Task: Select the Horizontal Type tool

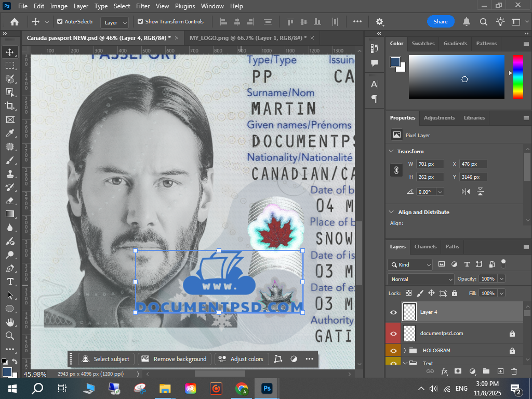Action: click(x=9, y=282)
